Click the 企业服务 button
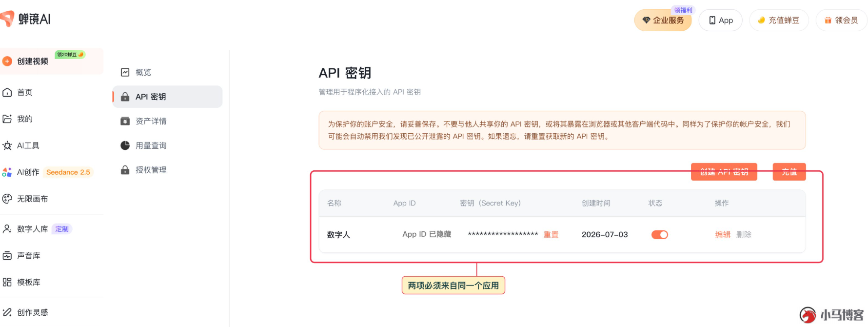The image size is (868, 327). (663, 20)
